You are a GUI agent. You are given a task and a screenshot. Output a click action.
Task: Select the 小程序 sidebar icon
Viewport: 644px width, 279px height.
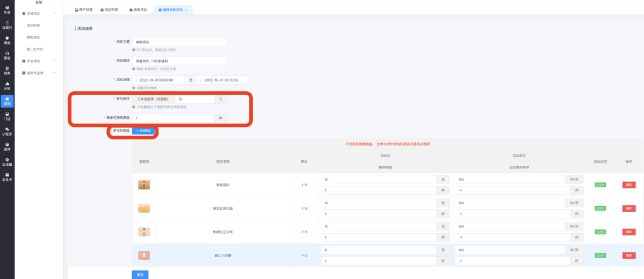tap(7, 131)
